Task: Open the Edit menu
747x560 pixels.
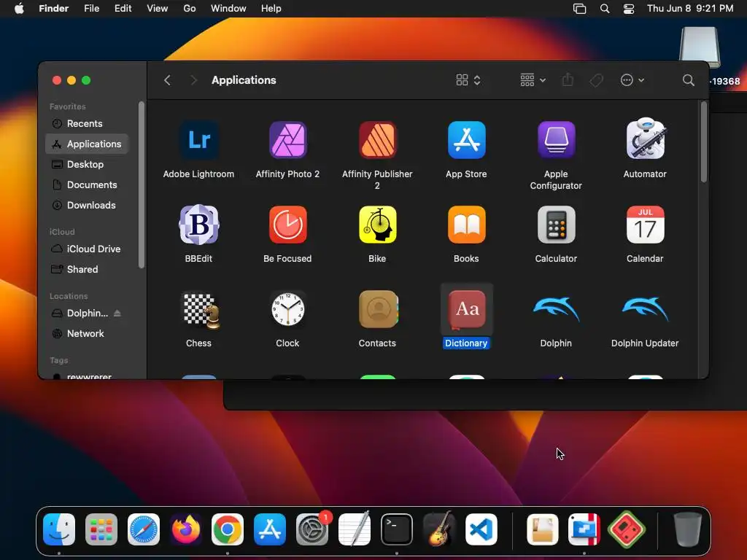Action: (123, 9)
